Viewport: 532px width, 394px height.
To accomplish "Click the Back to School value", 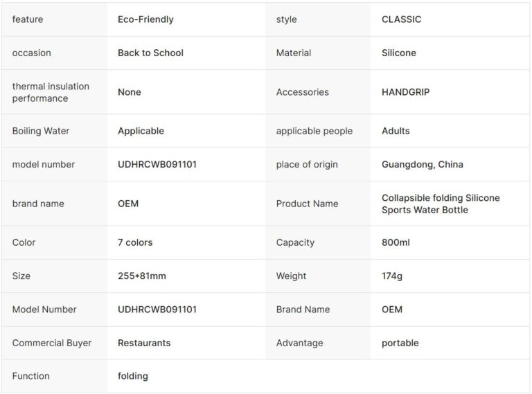I will [150, 53].
